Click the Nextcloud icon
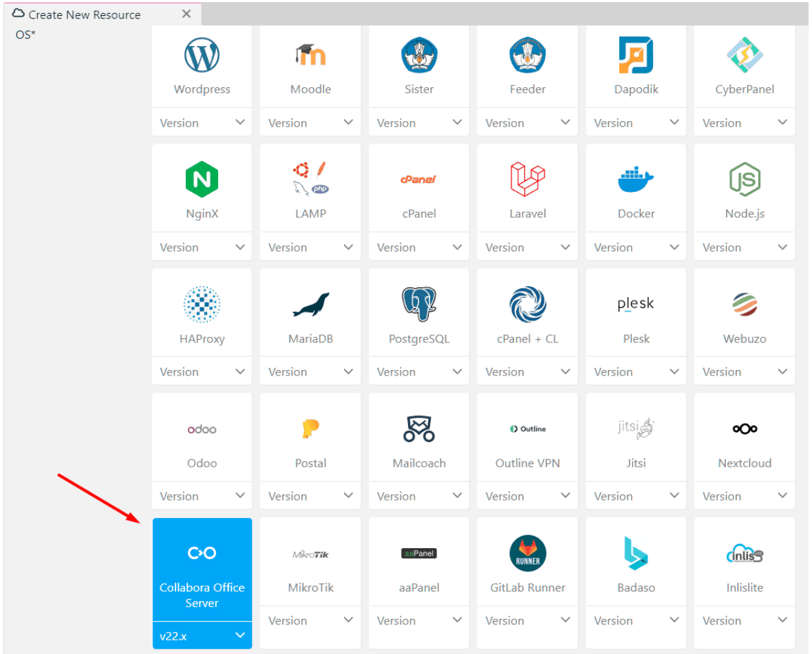 click(x=744, y=428)
